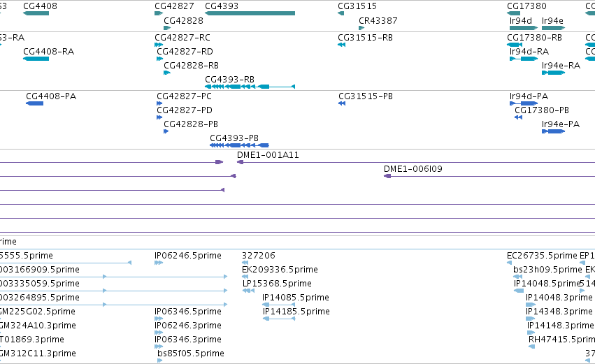Select EST bs23h09.5prime
595x364 pixels.
[547, 270]
